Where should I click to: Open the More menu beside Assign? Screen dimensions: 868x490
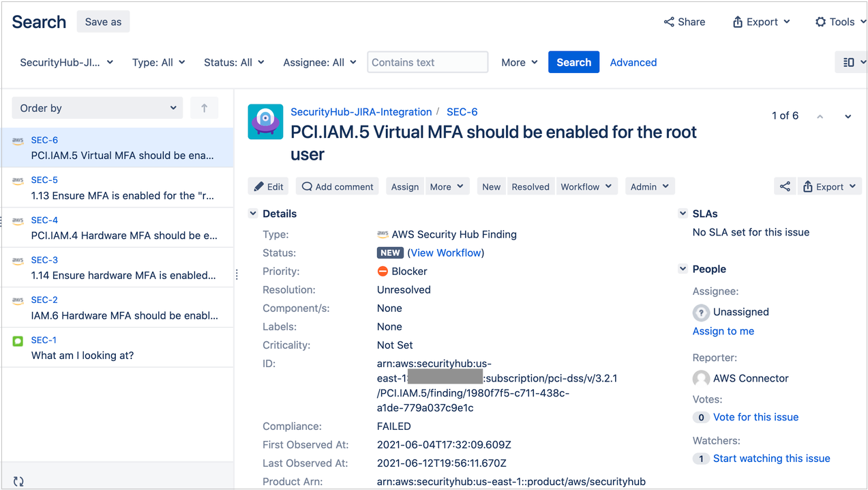click(x=447, y=186)
